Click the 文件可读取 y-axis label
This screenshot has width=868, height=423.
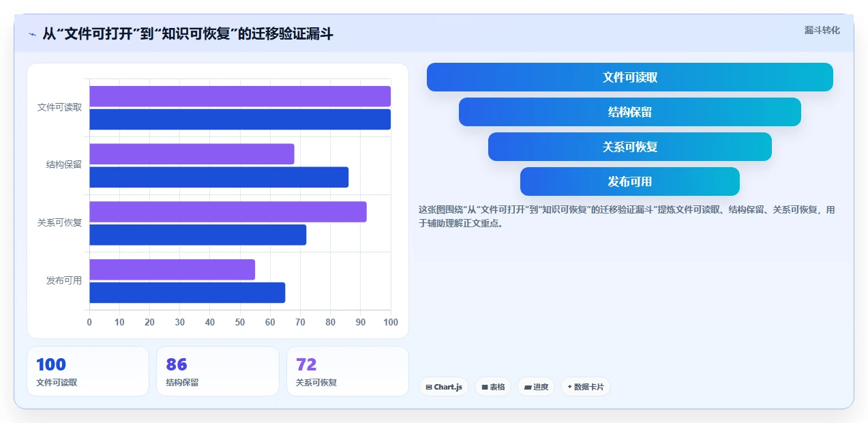[x=59, y=107]
